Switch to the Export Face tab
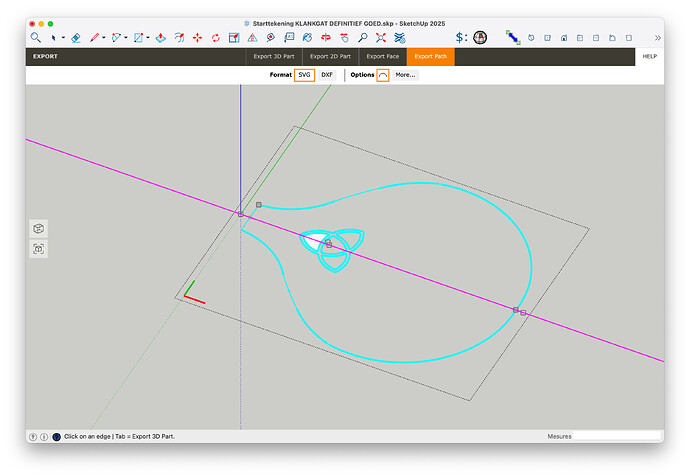 tap(383, 56)
